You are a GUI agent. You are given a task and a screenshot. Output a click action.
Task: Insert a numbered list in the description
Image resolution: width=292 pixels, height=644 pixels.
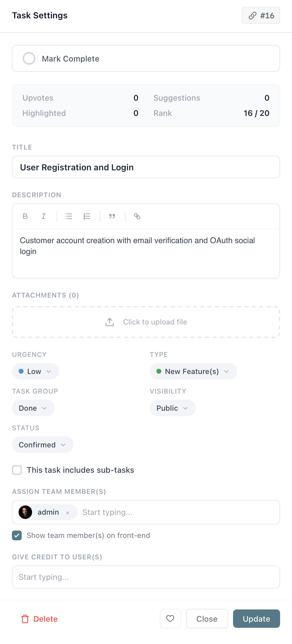pyautogui.click(x=87, y=216)
